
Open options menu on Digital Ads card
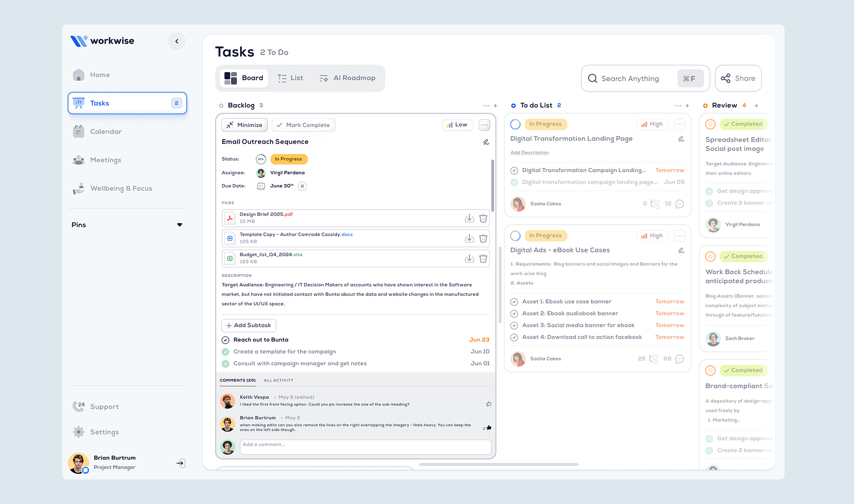tap(679, 235)
